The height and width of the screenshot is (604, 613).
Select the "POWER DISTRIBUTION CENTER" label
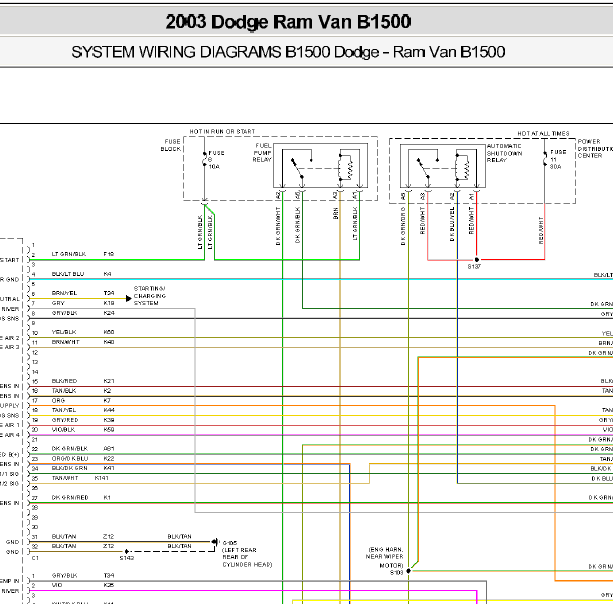[595, 149]
